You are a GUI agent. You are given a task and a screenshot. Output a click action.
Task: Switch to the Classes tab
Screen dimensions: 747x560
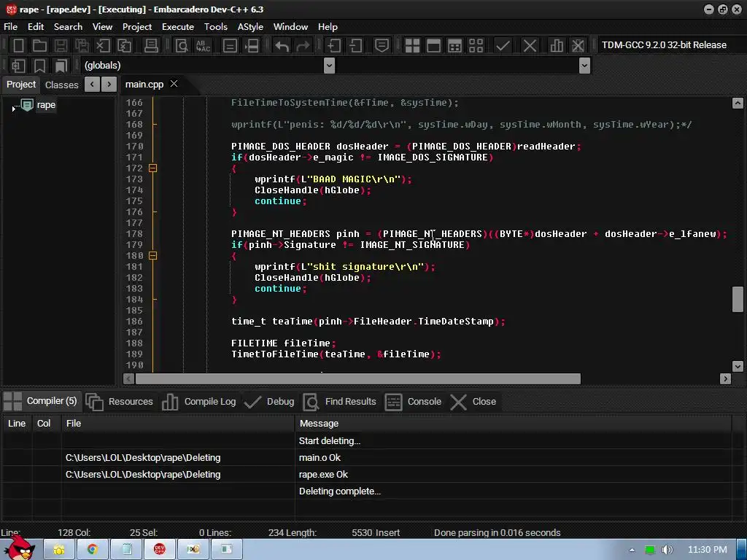point(61,85)
